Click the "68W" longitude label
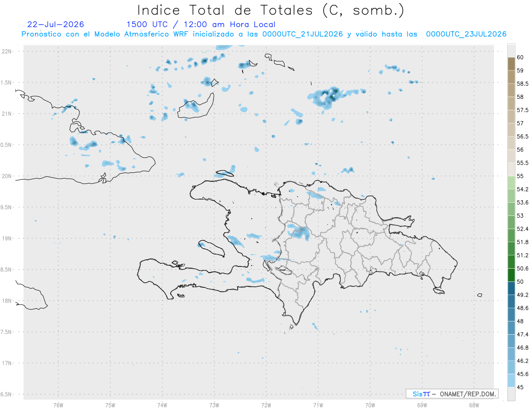The image size is (532, 411). [474, 405]
